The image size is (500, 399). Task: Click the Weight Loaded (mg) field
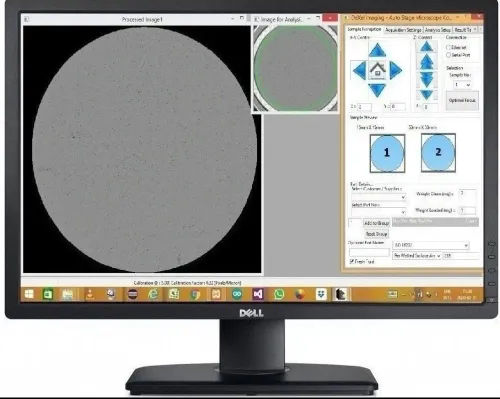click(467, 210)
